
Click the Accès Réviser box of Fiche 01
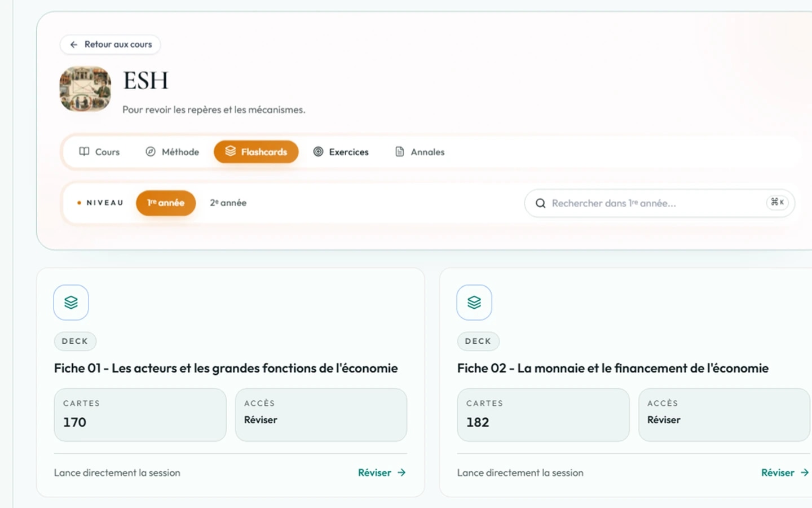(x=321, y=415)
